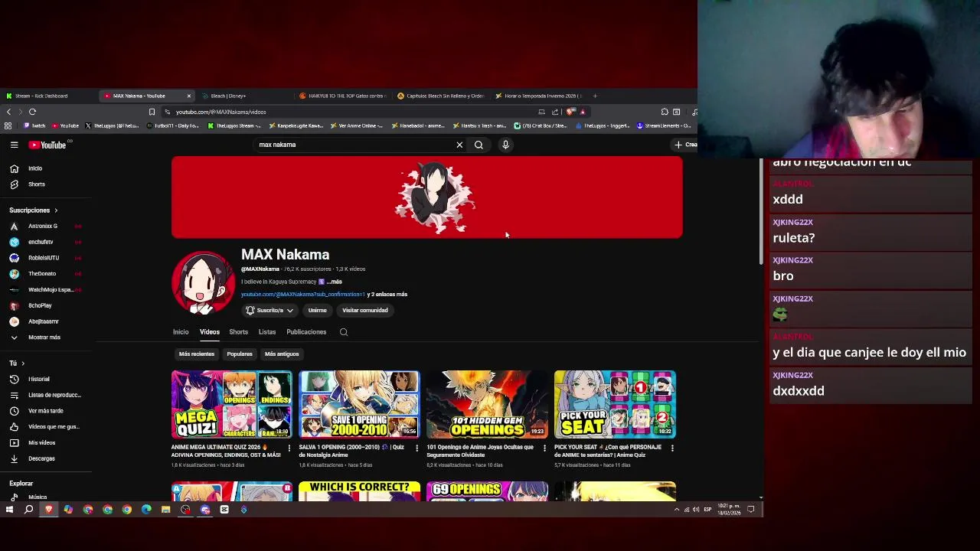Switch to channel Shorts tab
This screenshot has width=980, height=551.
coord(238,332)
